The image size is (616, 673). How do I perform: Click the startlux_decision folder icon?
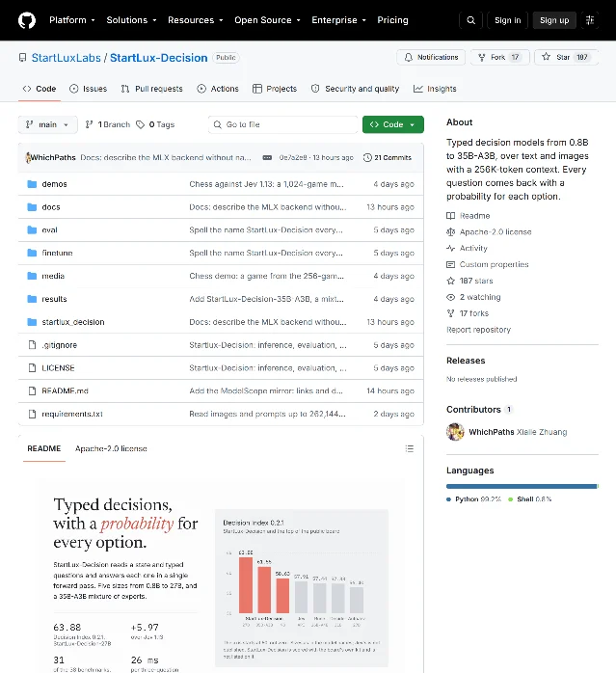(32, 322)
